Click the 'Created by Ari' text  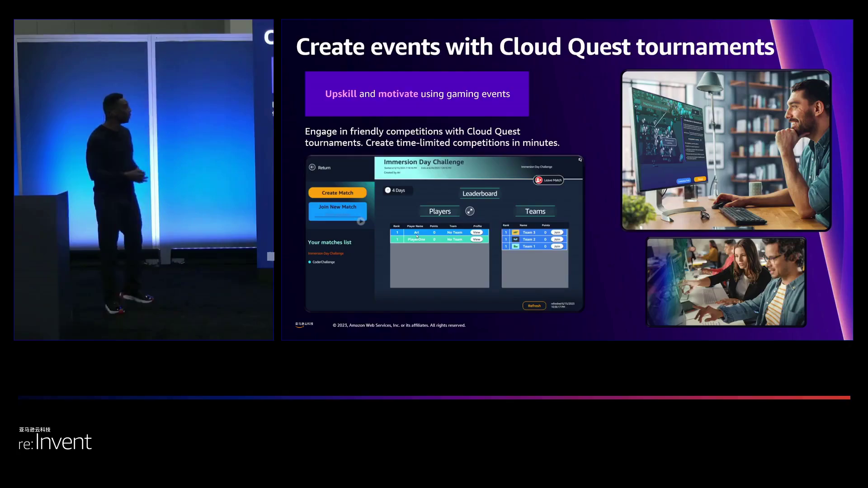tap(392, 173)
